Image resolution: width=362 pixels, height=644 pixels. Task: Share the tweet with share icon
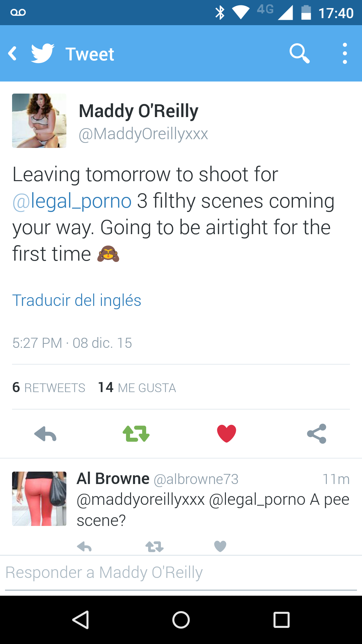pyautogui.click(x=317, y=434)
